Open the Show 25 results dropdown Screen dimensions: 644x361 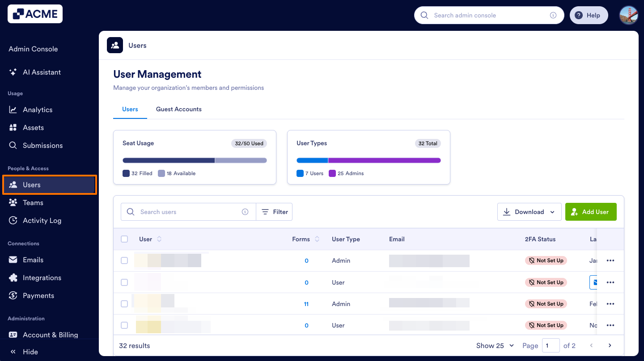click(x=494, y=345)
